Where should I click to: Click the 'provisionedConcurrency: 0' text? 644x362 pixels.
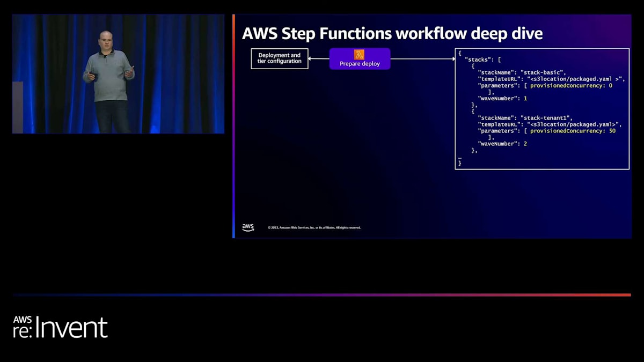tap(571, 85)
